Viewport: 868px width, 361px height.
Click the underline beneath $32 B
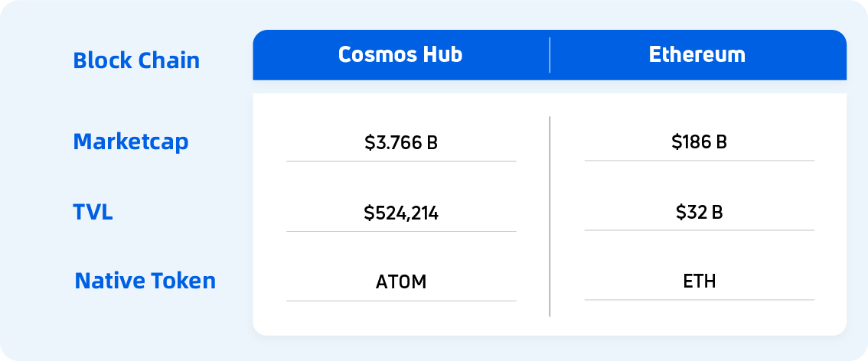click(x=699, y=230)
